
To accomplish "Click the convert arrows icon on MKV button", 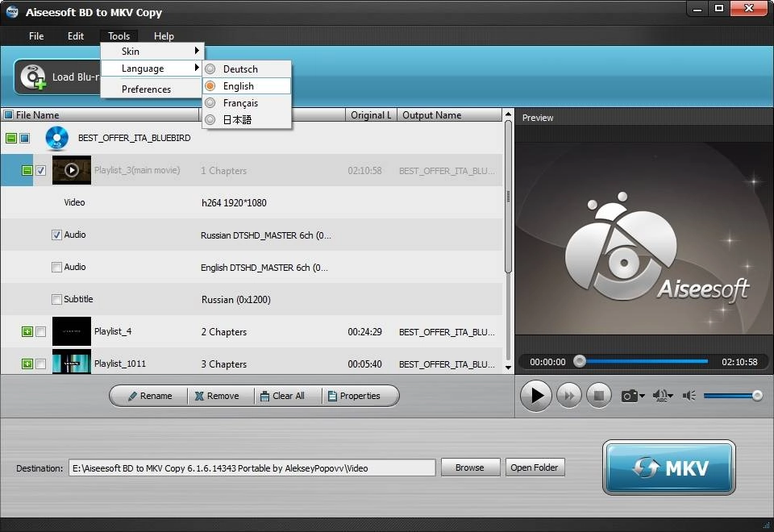I will pos(646,468).
